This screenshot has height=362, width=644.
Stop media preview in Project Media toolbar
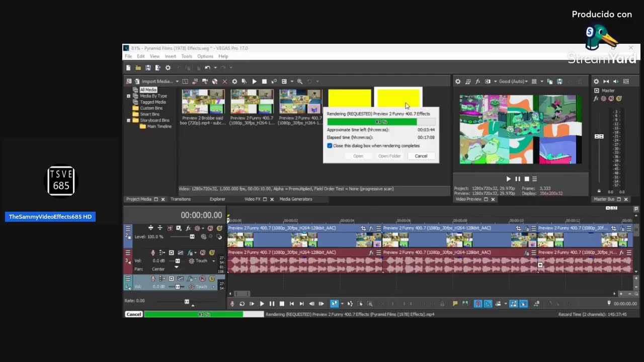[x=264, y=81]
